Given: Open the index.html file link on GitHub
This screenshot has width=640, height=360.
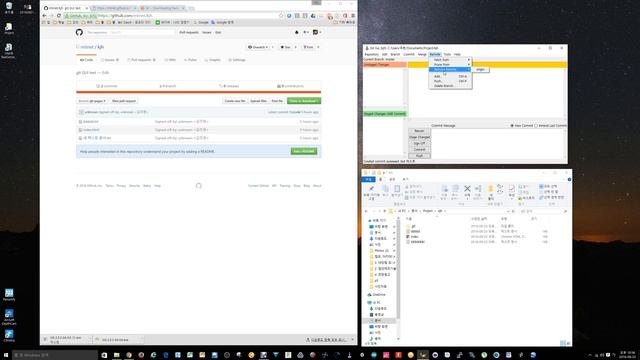Looking at the screenshot, I should [91, 130].
